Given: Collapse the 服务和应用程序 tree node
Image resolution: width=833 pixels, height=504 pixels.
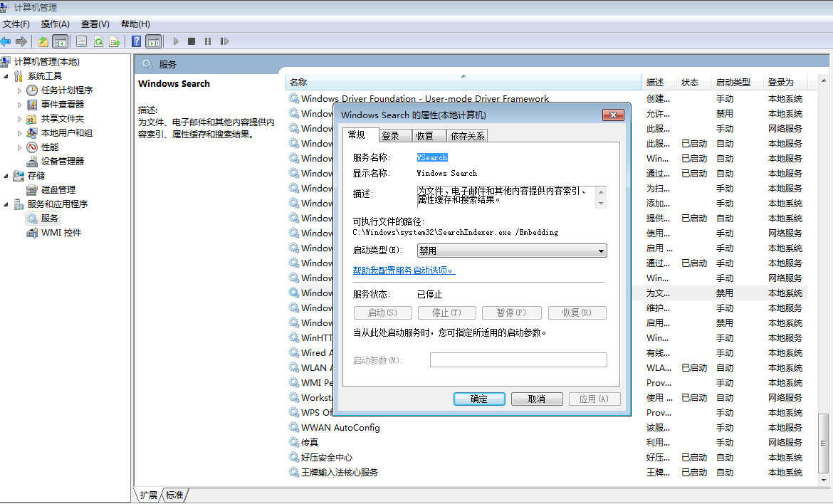Looking at the screenshot, I should 6,204.
